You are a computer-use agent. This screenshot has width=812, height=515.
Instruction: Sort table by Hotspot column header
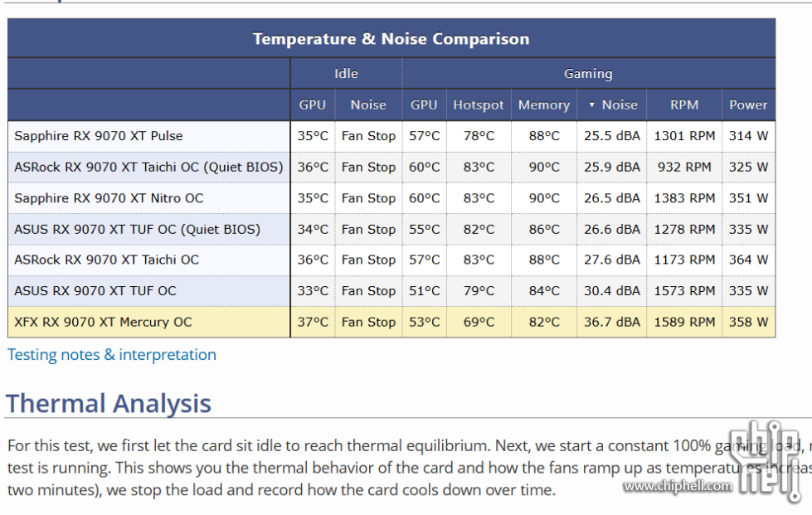coord(479,105)
